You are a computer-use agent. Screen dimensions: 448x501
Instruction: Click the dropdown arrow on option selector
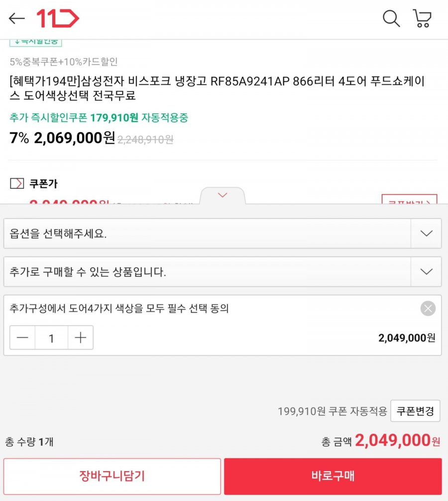pos(426,234)
